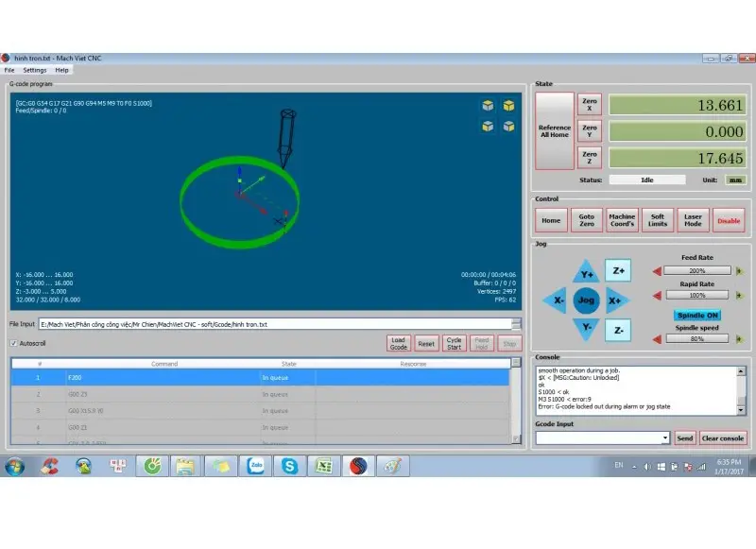
Task: Click the Feed Rate 200% bar
Action: click(x=697, y=271)
